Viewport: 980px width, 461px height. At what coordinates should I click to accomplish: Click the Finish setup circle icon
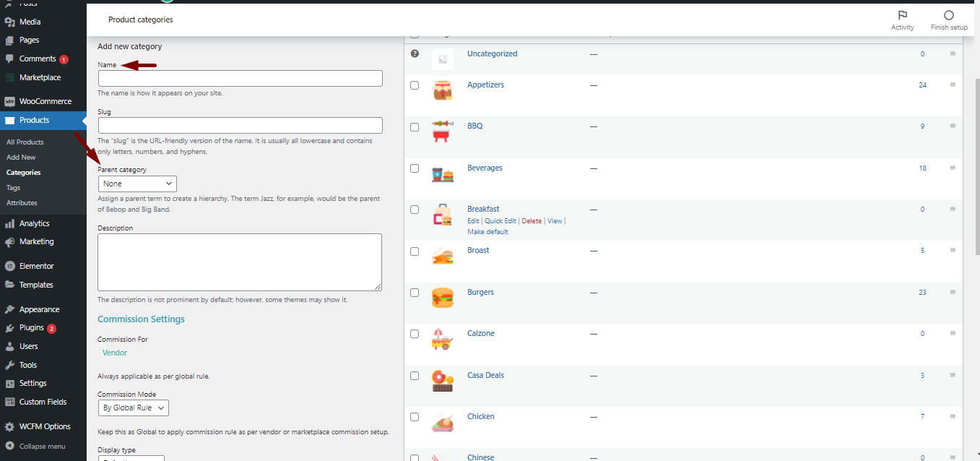click(x=948, y=15)
